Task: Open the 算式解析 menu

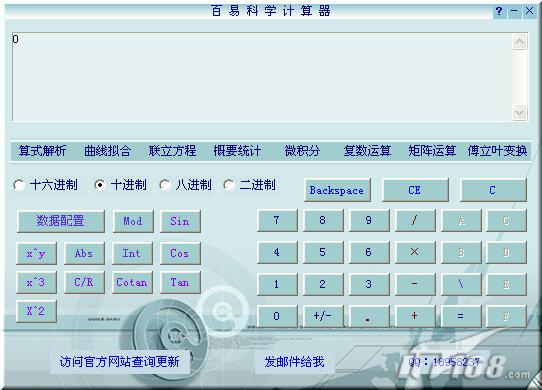Action: (x=42, y=151)
